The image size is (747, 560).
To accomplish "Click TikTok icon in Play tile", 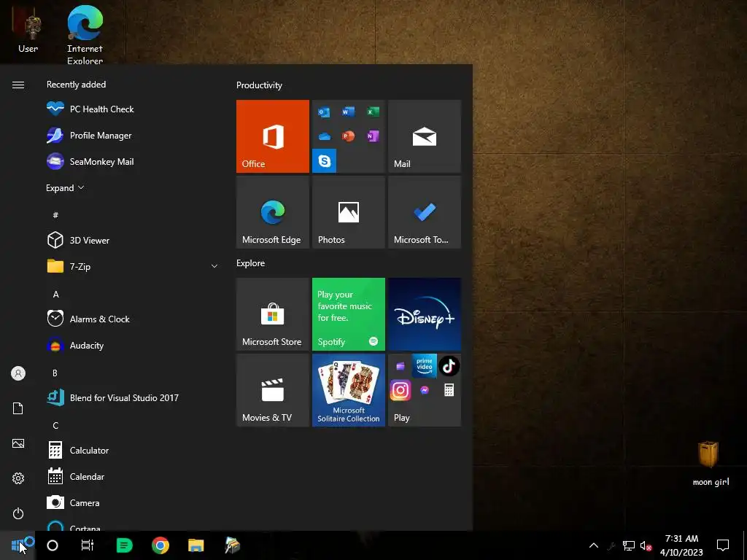I will tap(449, 366).
